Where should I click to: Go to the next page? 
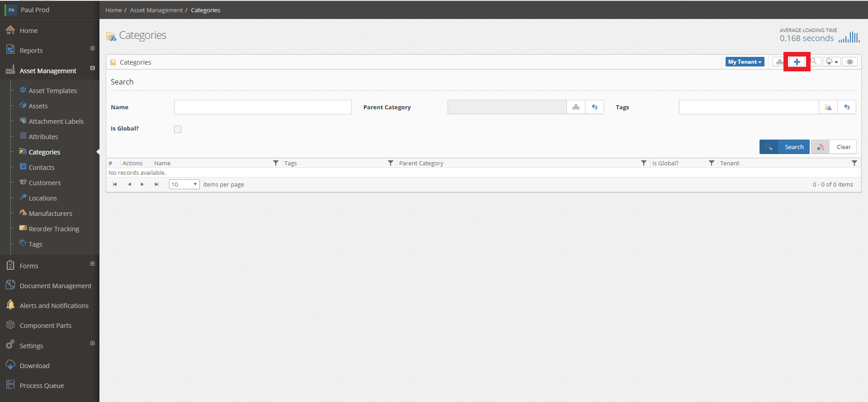(142, 184)
